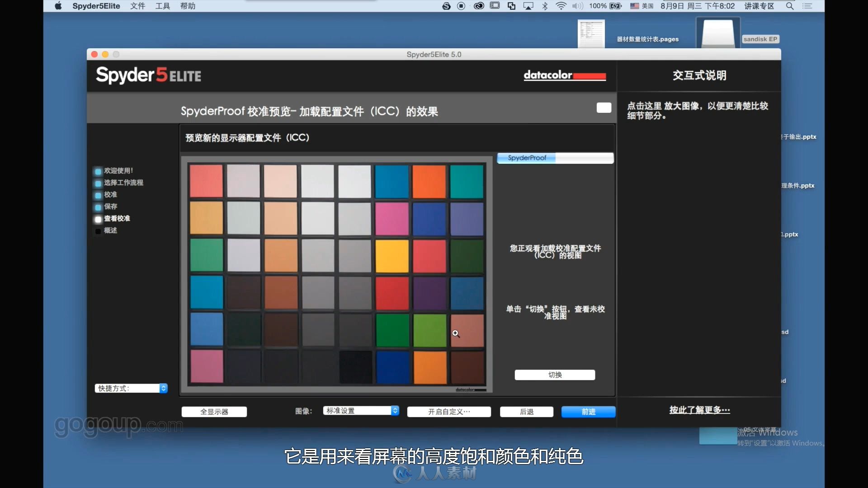The image size is (868, 488).
Task: Click the magenta pink color patch
Action: (392, 219)
